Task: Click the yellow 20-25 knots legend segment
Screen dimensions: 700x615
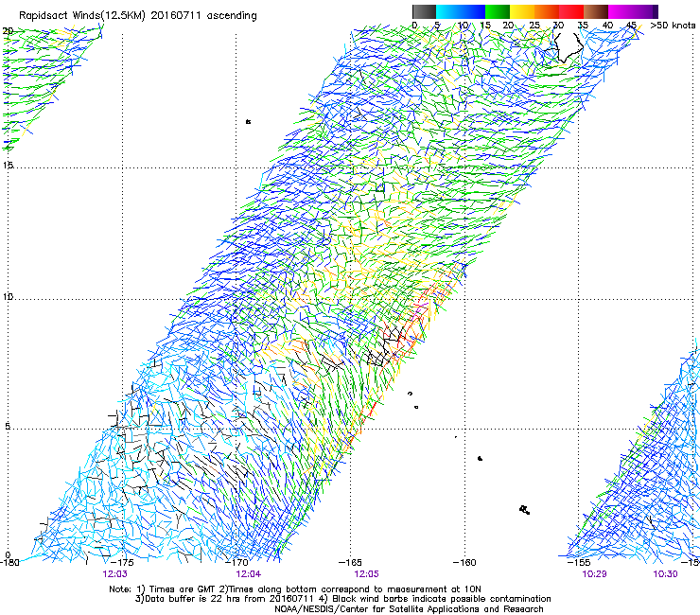Action: (x=522, y=11)
